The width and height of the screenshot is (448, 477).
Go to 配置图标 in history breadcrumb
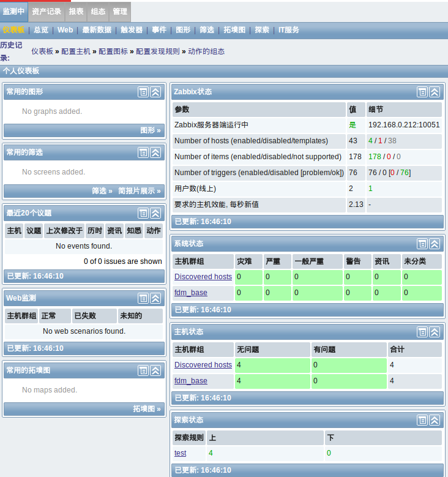(113, 51)
